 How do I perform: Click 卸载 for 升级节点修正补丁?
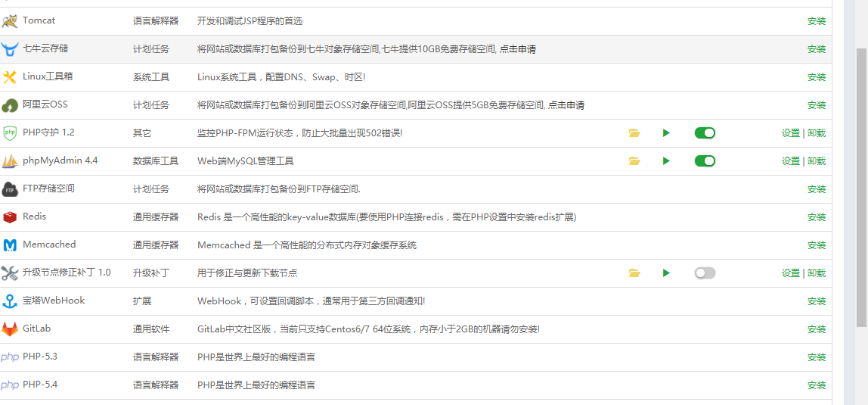coord(817,273)
